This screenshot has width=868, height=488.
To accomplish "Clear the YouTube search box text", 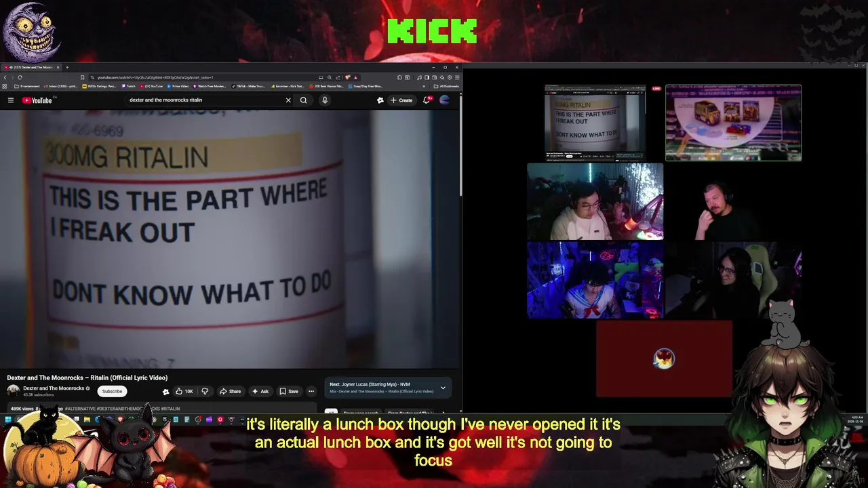I will [x=288, y=100].
